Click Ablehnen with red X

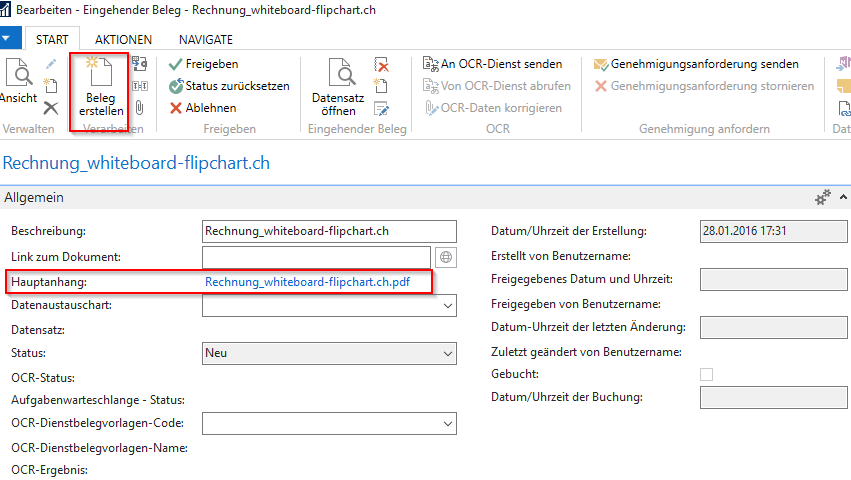(x=202, y=108)
